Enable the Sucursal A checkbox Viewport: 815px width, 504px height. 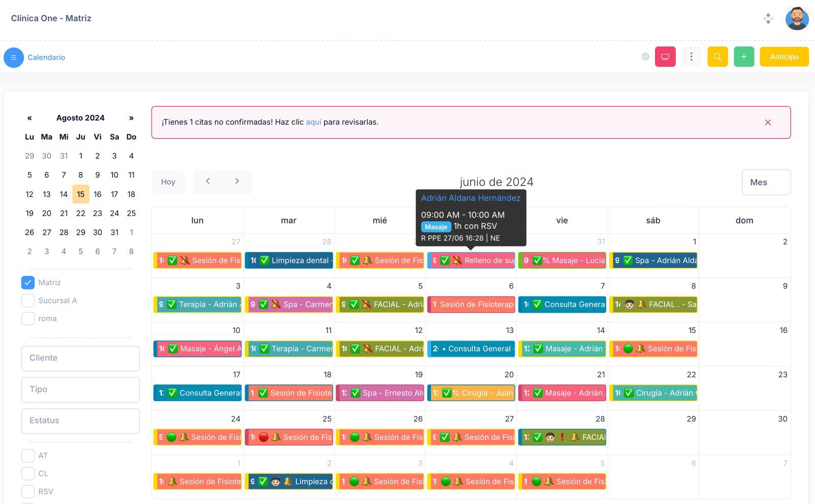pyautogui.click(x=28, y=300)
